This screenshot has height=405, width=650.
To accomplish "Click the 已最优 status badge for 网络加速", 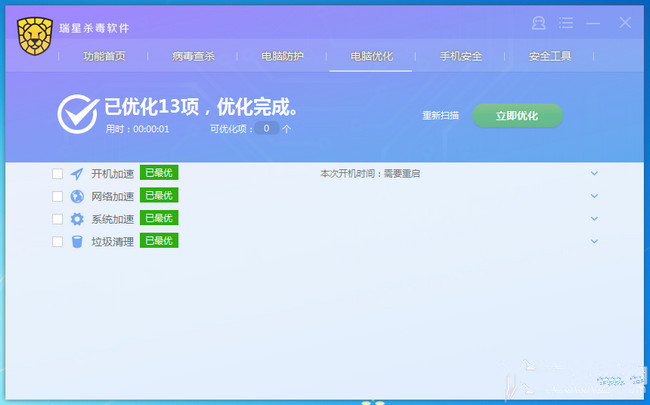I will click(x=159, y=195).
